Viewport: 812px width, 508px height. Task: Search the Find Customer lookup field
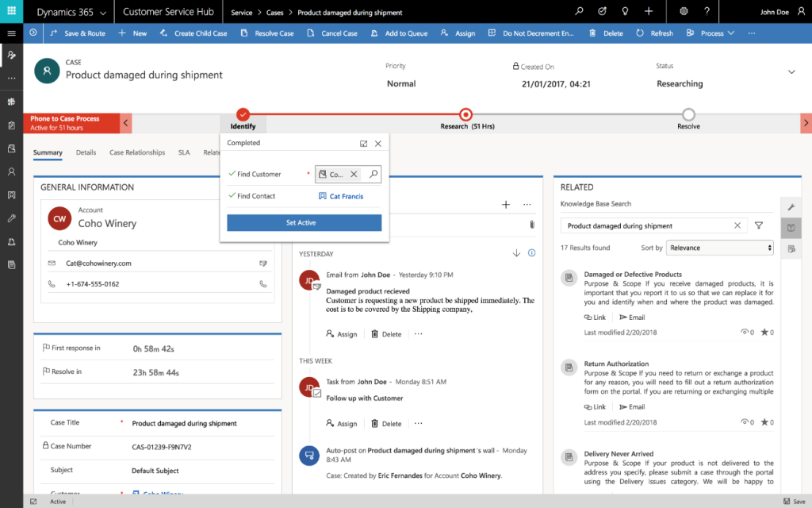[x=373, y=174]
